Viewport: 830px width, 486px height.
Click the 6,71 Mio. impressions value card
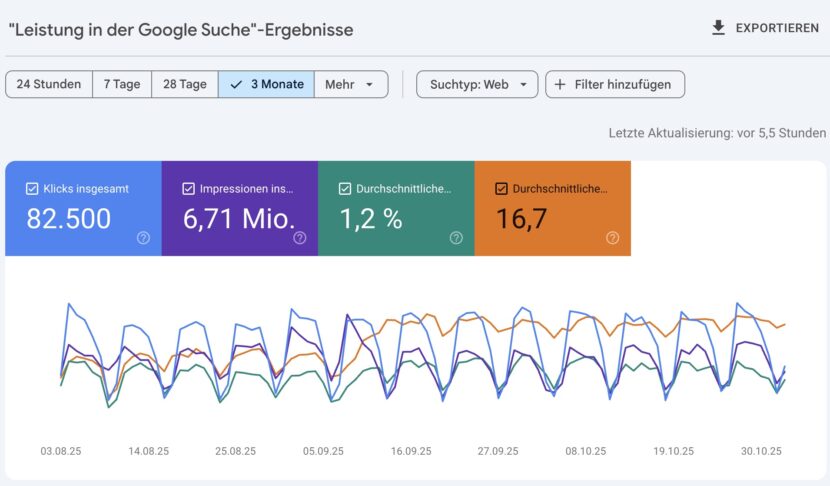tap(239, 219)
